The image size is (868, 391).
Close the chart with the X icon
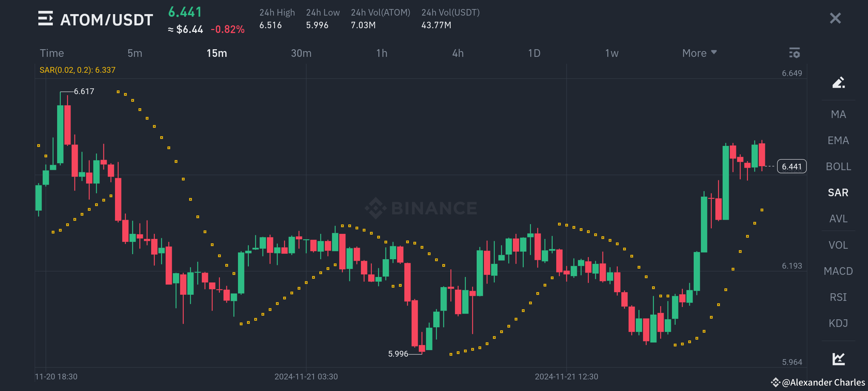coord(835,18)
